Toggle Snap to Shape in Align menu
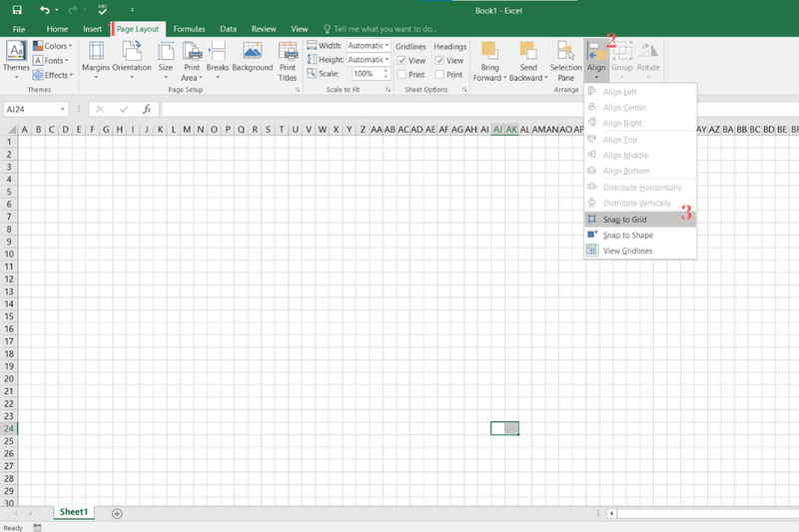Screen dimensions: 799x532 [640, 236]
